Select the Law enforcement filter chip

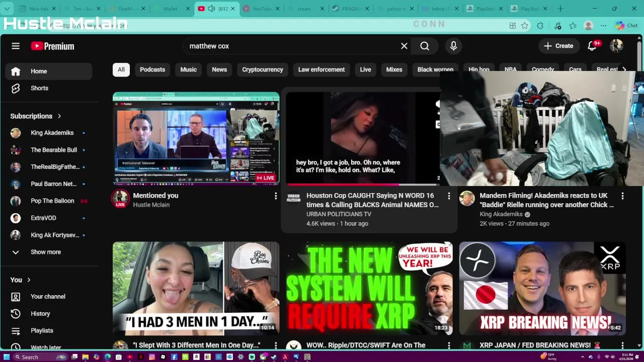(x=321, y=69)
